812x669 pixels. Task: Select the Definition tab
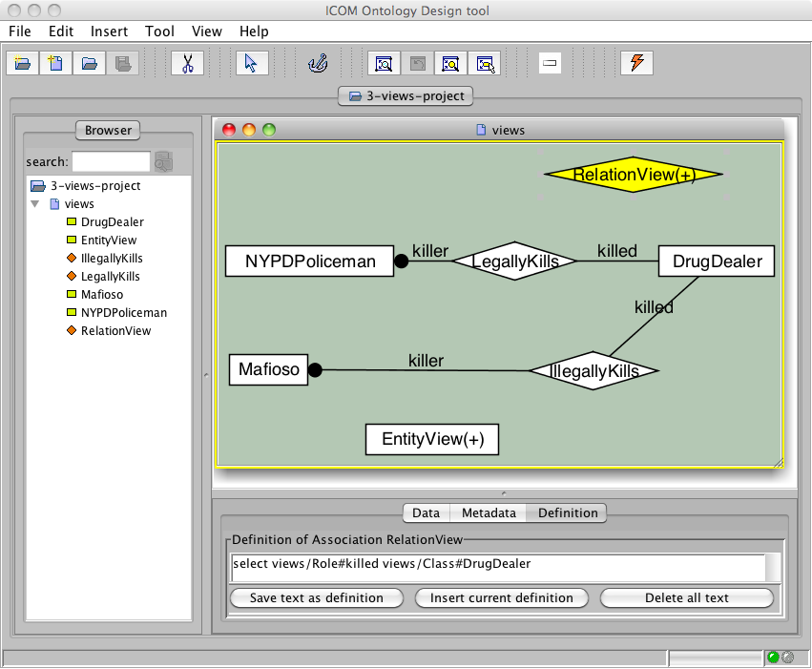click(567, 513)
